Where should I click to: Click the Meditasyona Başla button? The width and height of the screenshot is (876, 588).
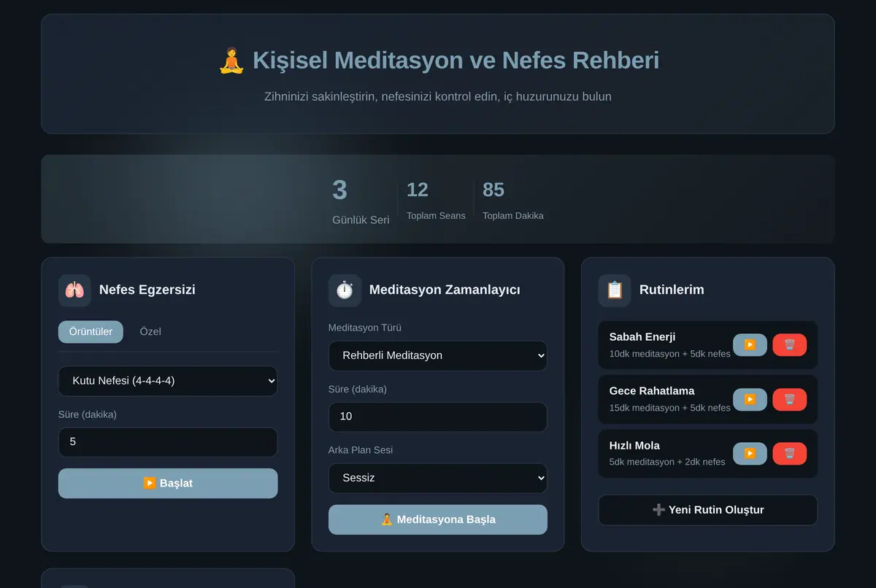point(438,519)
